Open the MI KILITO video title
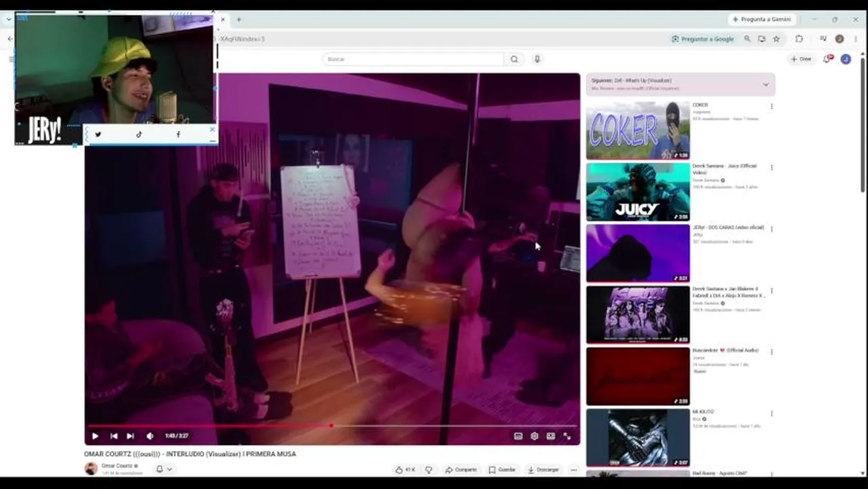 tap(703, 412)
